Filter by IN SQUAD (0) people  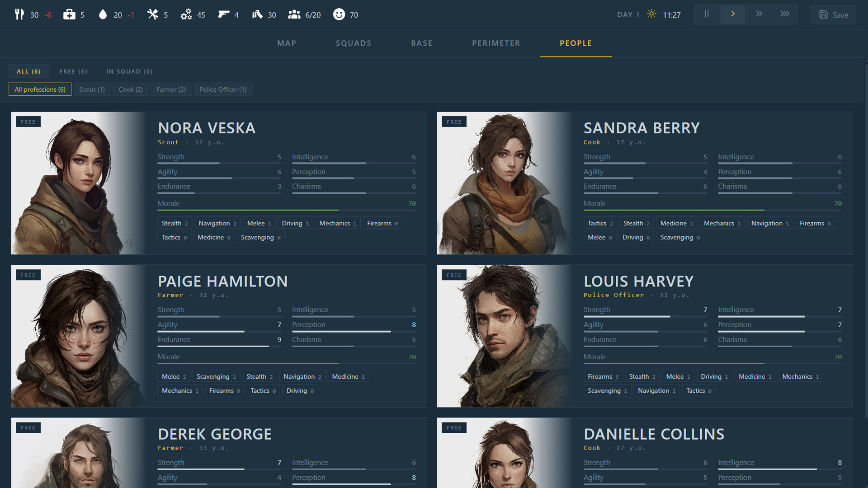pyautogui.click(x=129, y=71)
